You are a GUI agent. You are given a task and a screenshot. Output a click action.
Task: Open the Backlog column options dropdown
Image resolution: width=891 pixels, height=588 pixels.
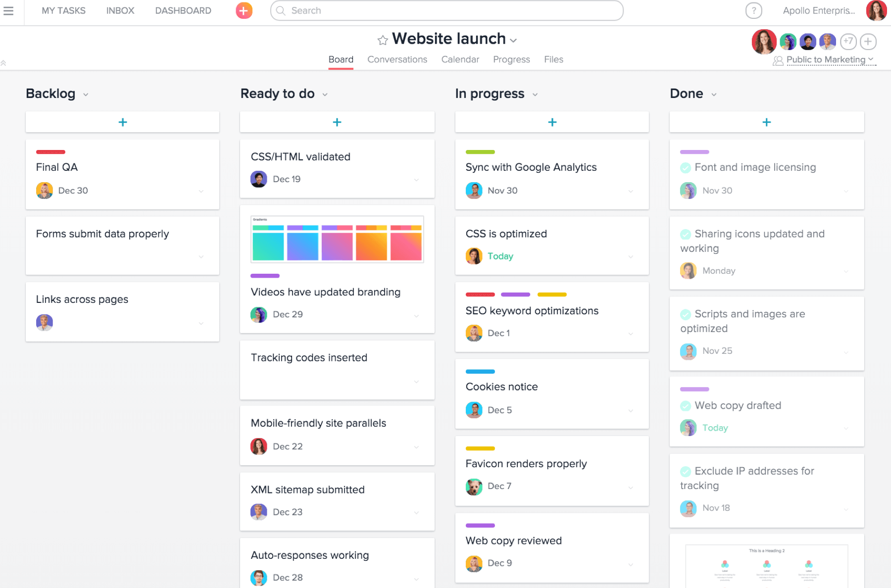click(x=86, y=94)
